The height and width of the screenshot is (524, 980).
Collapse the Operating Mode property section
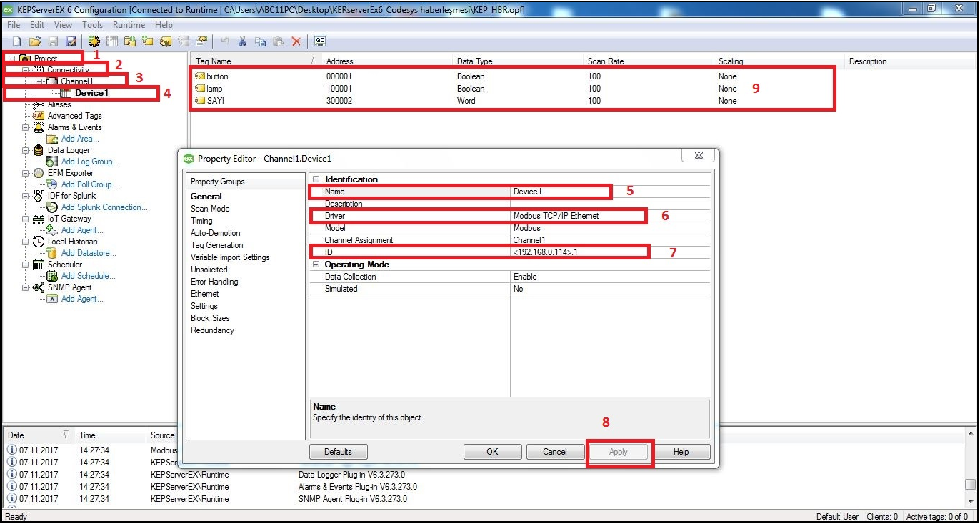(x=316, y=265)
